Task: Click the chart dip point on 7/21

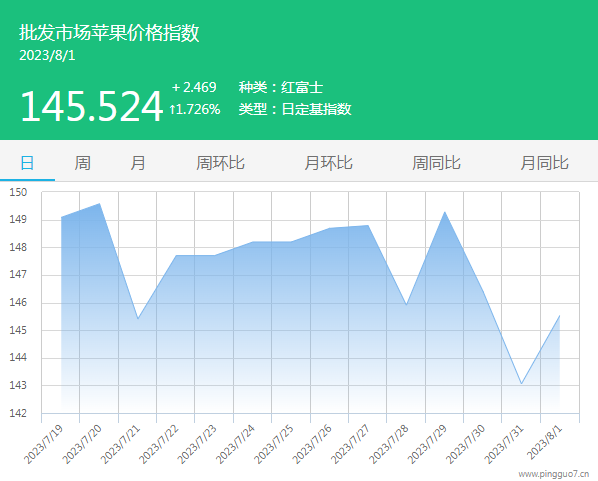Action: [x=138, y=319]
